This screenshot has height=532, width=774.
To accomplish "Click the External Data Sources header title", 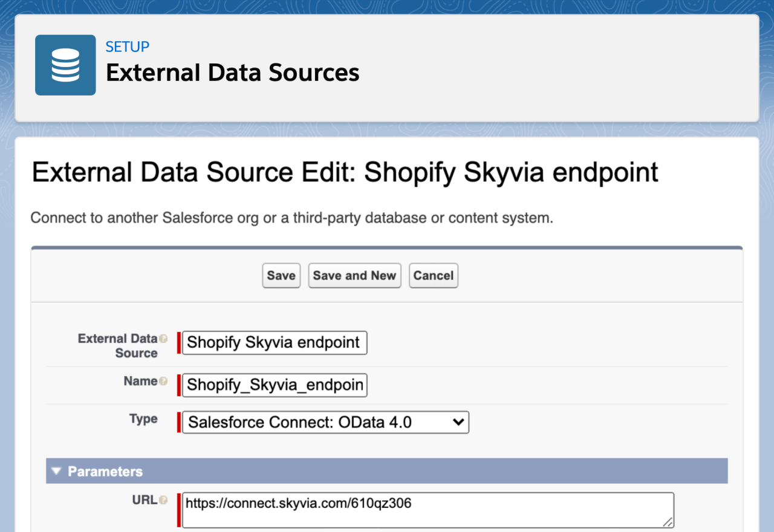I will pyautogui.click(x=232, y=73).
